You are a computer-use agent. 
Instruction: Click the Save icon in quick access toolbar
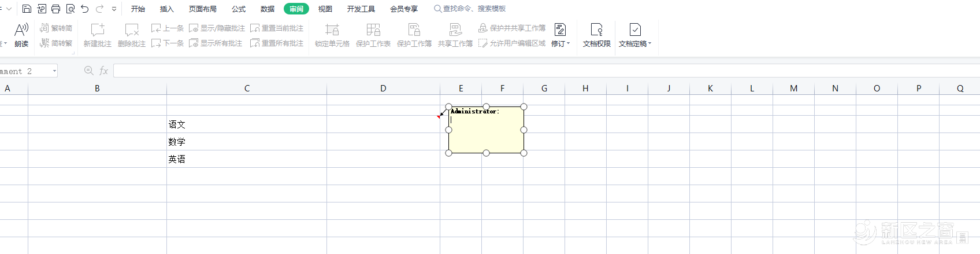click(27, 9)
